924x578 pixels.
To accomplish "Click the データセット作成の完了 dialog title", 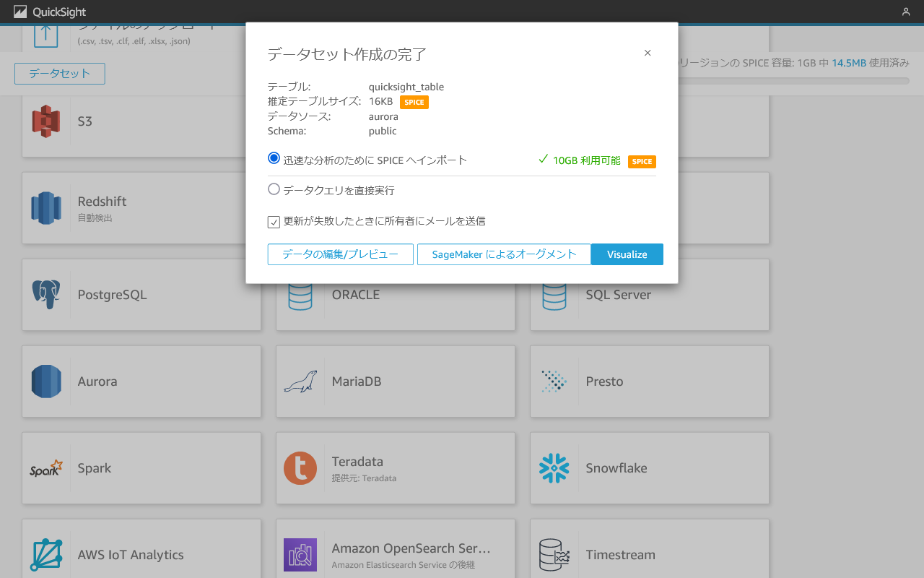I will pyautogui.click(x=347, y=54).
